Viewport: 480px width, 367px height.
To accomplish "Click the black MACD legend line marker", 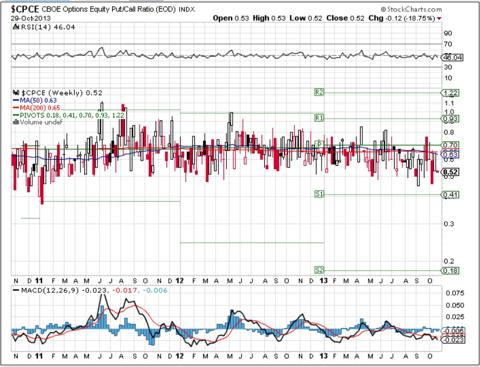I will [16, 291].
